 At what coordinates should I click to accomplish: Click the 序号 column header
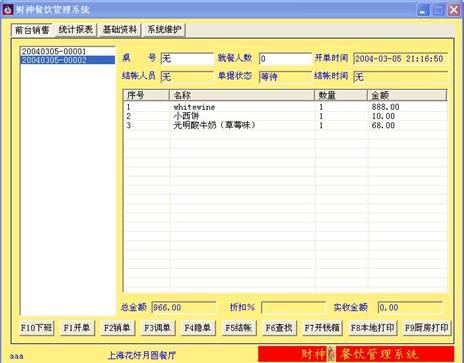click(x=146, y=95)
